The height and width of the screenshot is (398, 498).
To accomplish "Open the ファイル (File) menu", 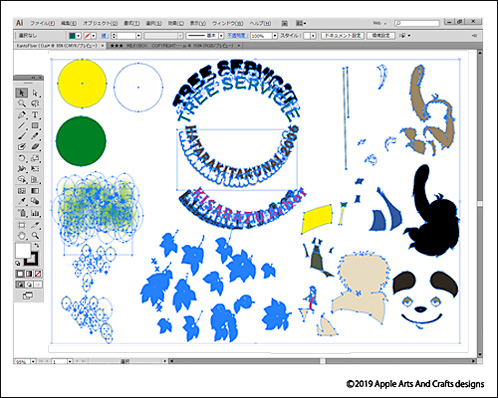I will coord(43,23).
